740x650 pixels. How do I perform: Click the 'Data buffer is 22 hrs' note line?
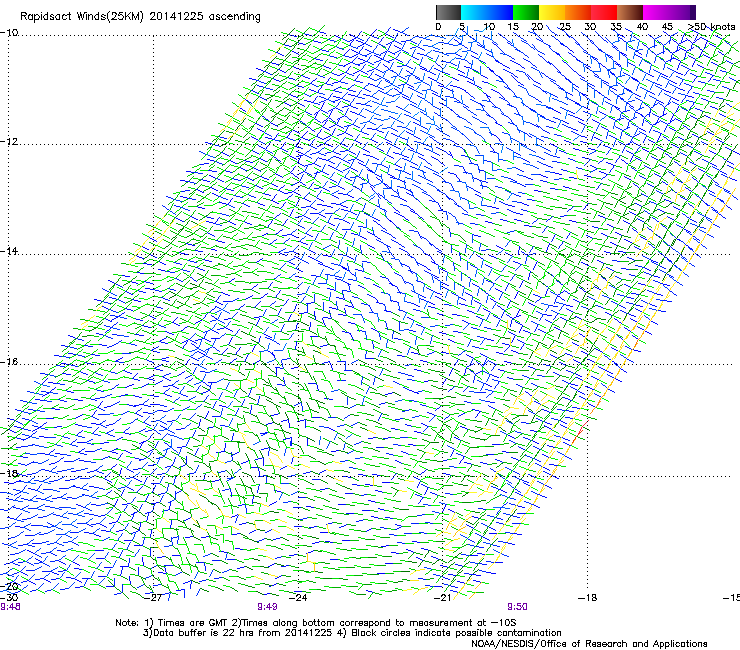point(352,633)
